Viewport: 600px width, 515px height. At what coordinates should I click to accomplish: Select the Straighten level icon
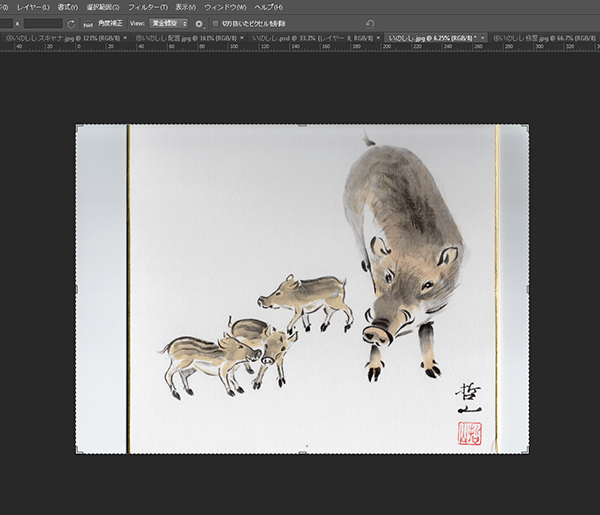tap(88, 24)
